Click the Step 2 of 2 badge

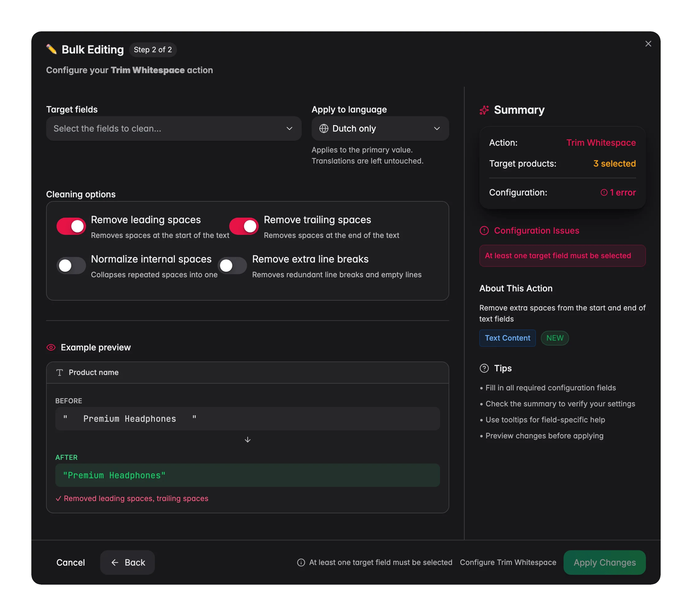[153, 50]
